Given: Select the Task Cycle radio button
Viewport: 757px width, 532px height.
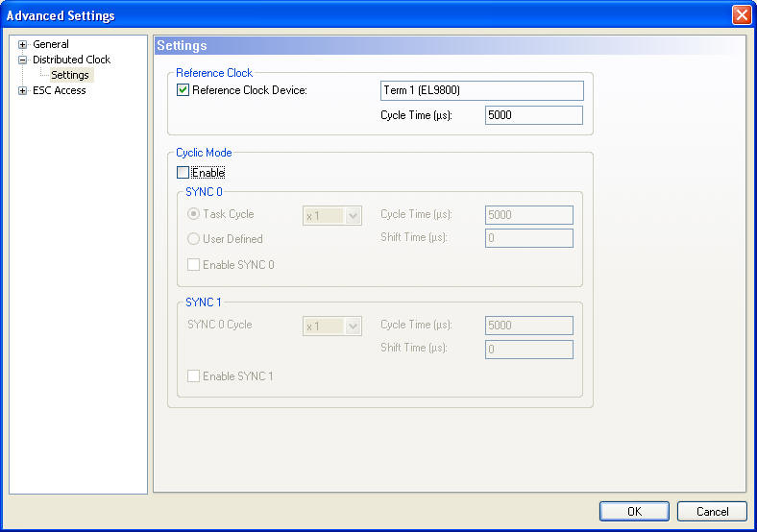Looking at the screenshot, I should click(x=193, y=214).
